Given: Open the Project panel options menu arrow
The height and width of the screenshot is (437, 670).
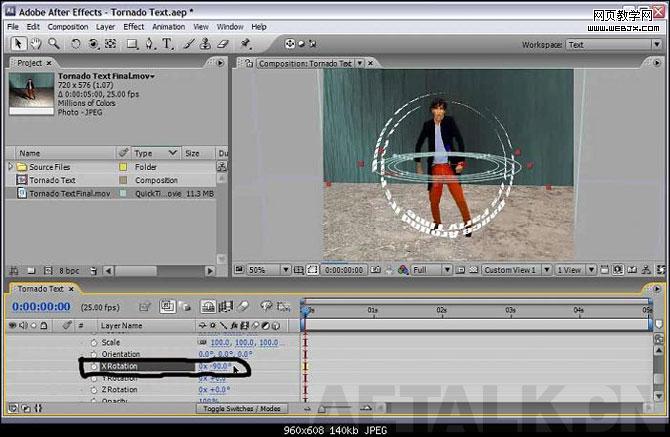Looking at the screenshot, I should [220, 63].
